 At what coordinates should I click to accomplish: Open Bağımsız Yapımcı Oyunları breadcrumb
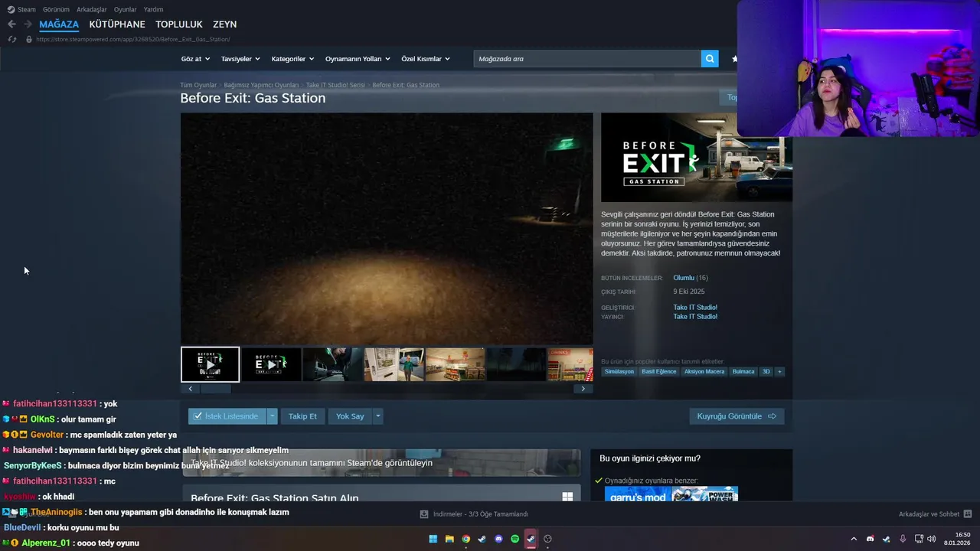tap(261, 85)
